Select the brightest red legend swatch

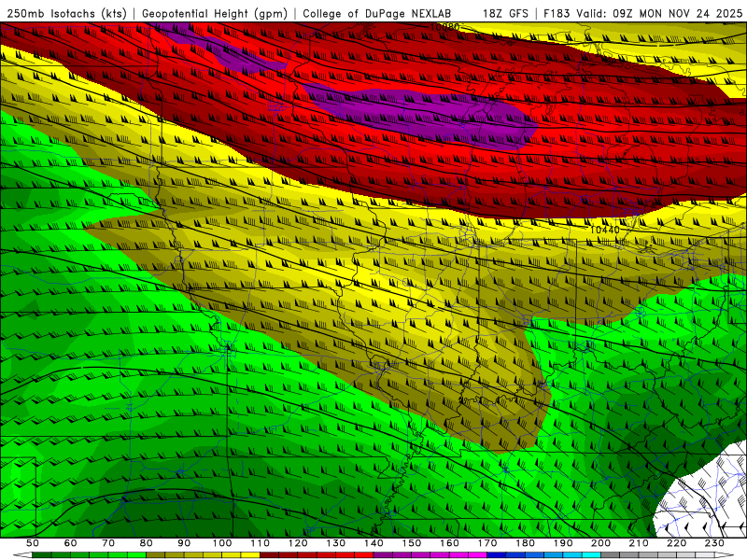(x=364, y=554)
